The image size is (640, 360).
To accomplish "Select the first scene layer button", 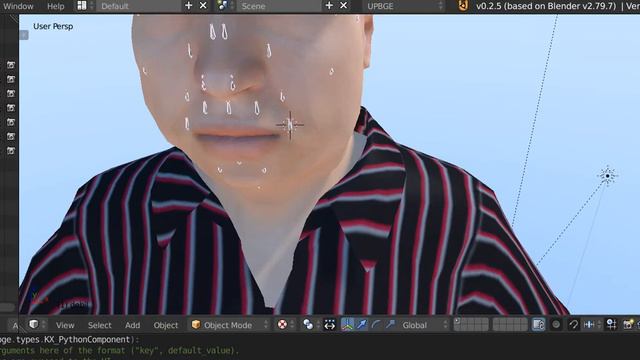I will (x=457, y=322).
